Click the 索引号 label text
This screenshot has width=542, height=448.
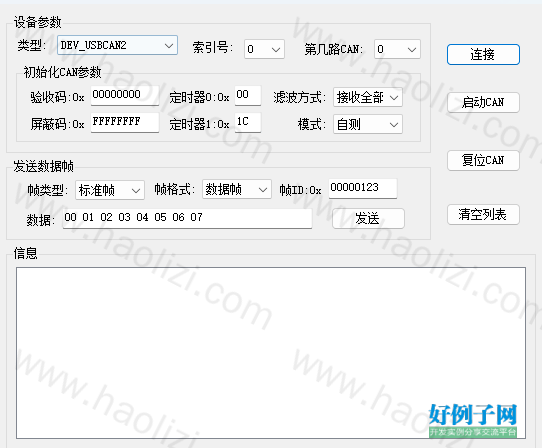click(212, 48)
